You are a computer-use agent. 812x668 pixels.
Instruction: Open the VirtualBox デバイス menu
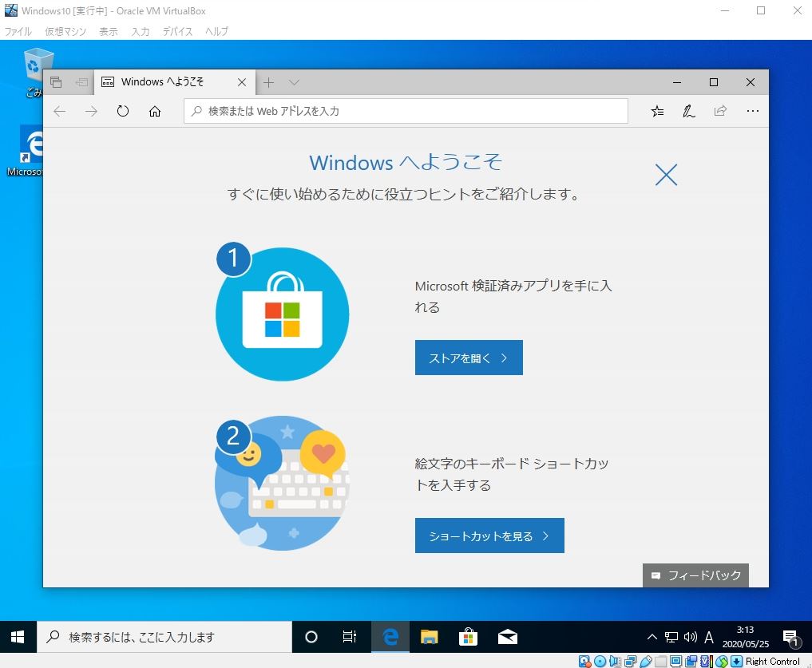tap(177, 32)
